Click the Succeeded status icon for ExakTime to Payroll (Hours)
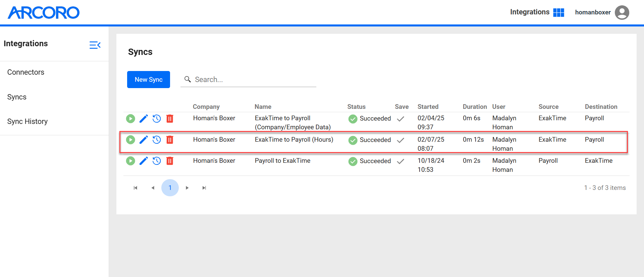Viewport: 644px width, 277px height. (x=353, y=140)
